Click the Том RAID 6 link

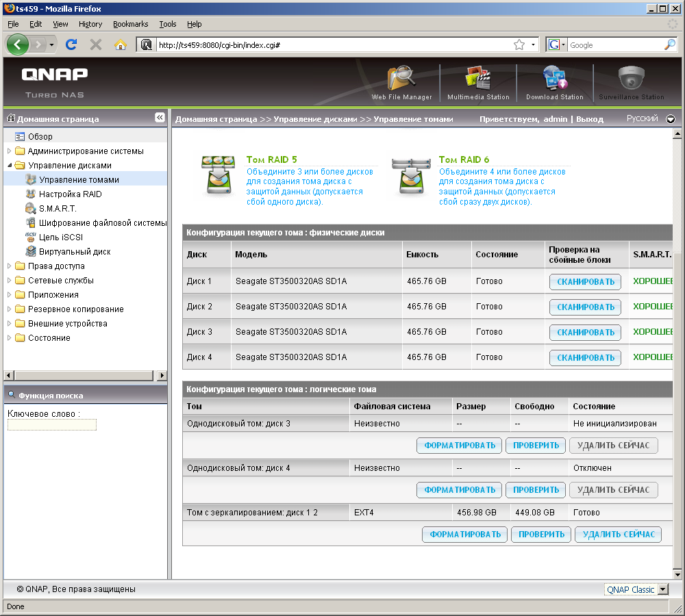464,159
